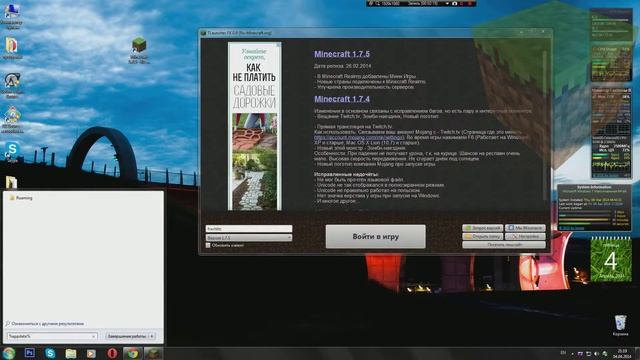Switch to Chrome in the taskbar
This screenshot has width=640, height=360.
[x=132, y=353]
